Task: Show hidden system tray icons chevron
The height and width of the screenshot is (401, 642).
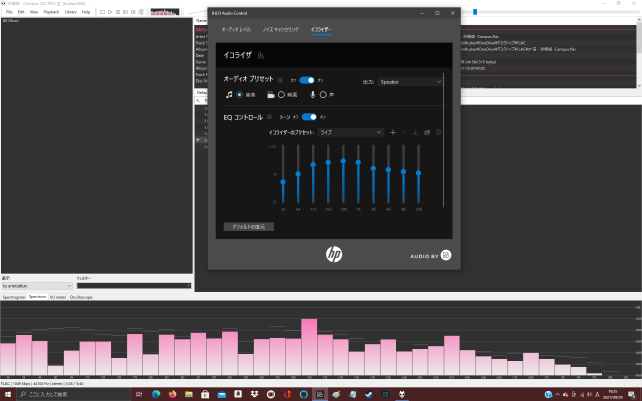Action: (558, 394)
